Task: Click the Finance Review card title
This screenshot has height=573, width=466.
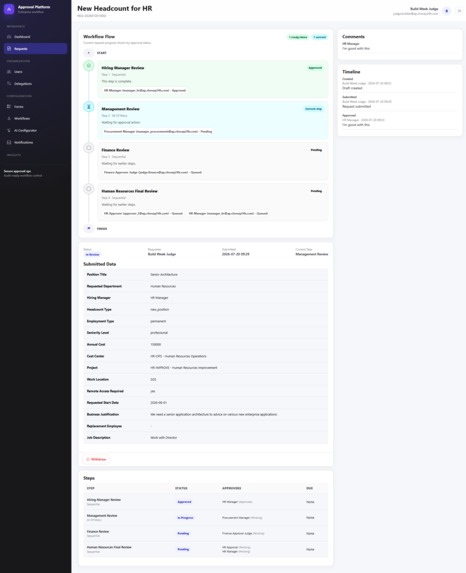Action: [115, 150]
